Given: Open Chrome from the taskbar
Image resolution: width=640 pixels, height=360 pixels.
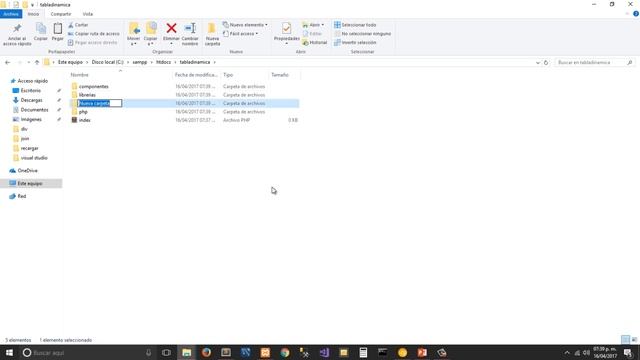Looking at the screenshot, I should (284, 353).
